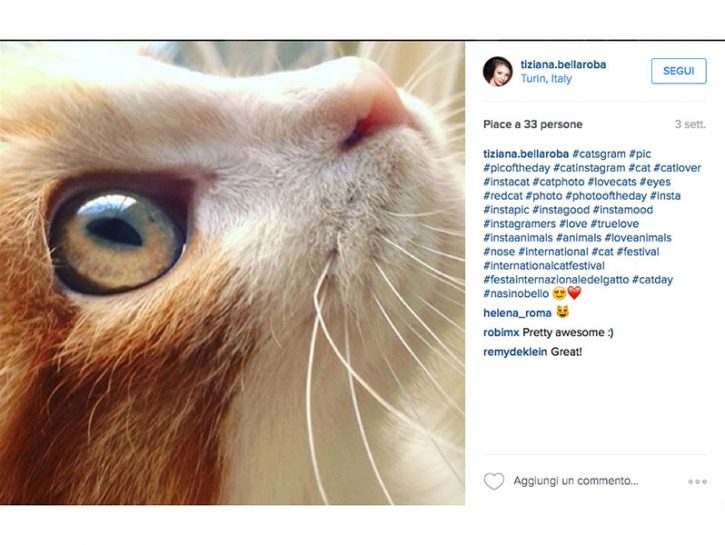The width and height of the screenshot is (725, 545).
Task: Open the #redcat hashtag
Action: pyautogui.click(x=504, y=196)
